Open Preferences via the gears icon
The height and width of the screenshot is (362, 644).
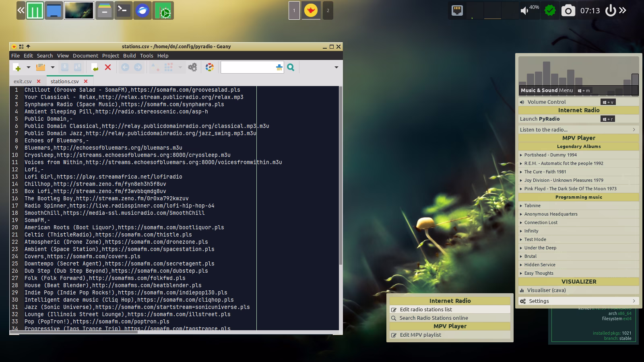(x=193, y=67)
